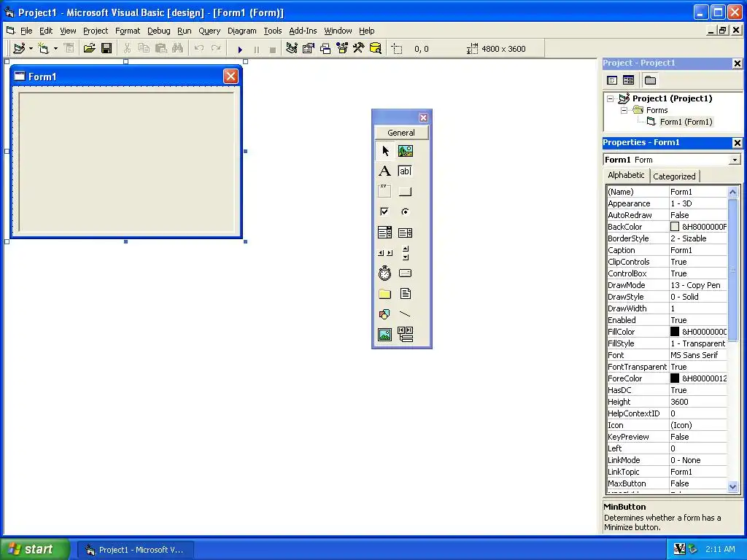The height and width of the screenshot is (560, 747).
Task: Open Add Project dropdown arrow
Action: tap(31, 49)
